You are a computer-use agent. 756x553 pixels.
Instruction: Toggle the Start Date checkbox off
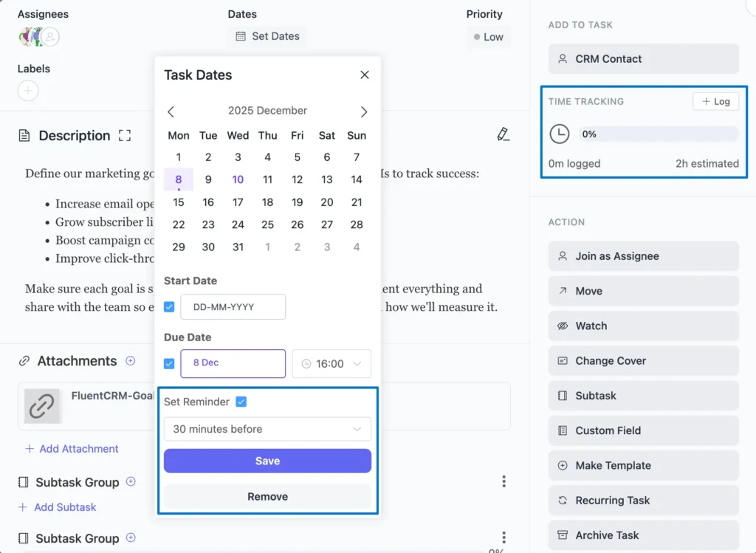click(x=169, y=306)
